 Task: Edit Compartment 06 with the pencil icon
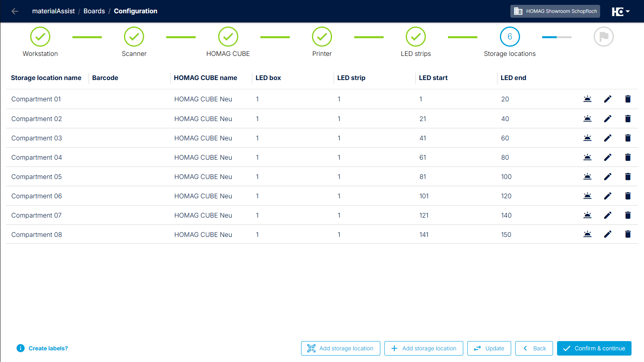(608, 196)
